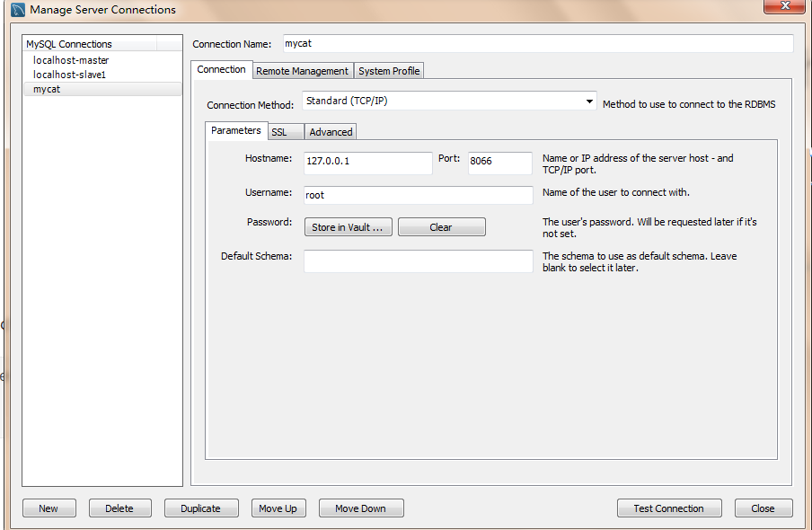Close the Manage Server Connections dialog with X
The image size is (812, 530).
click(784, 5)
